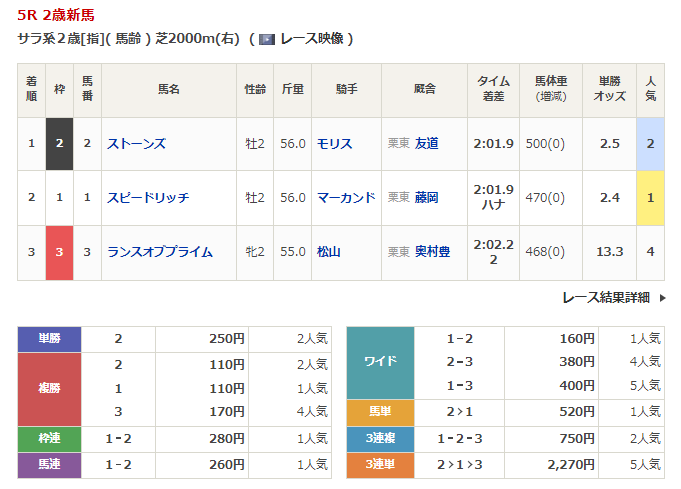View jockey マーカンド page
The width and height of the screenshot is (681, 489).
click(346, 198)
